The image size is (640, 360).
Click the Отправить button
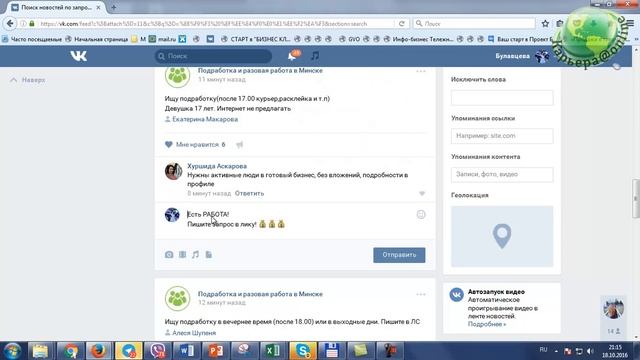(399, 255)
